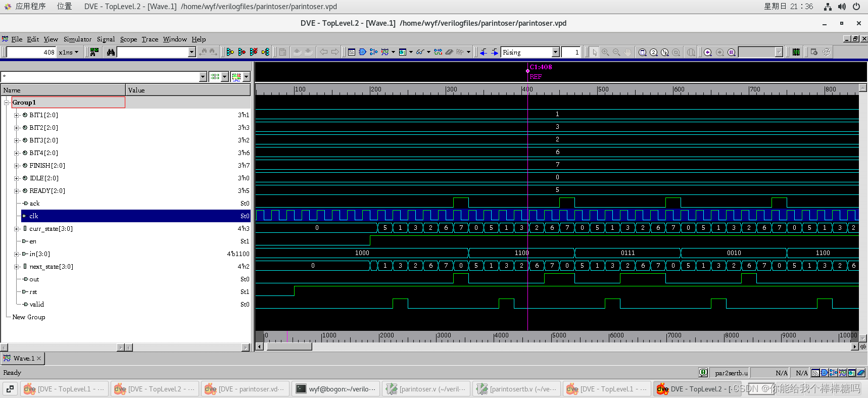Screen dimensions: 868x398
Task: Open parintoser.v editor from the taskbar
Action: coord(426,389)
